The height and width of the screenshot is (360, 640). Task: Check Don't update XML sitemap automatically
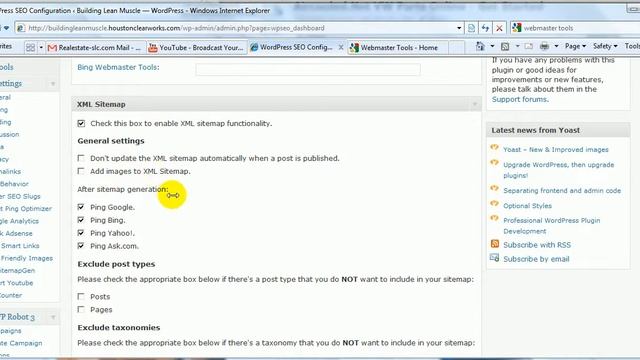pos(81,158)
